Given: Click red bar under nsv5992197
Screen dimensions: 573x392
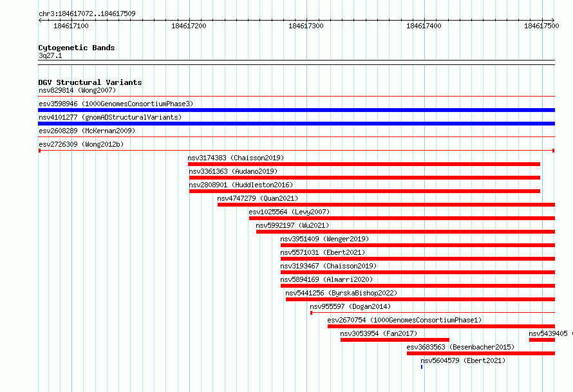Looking at the screenshot, I should pyautogui.click(x=406, y=232).
